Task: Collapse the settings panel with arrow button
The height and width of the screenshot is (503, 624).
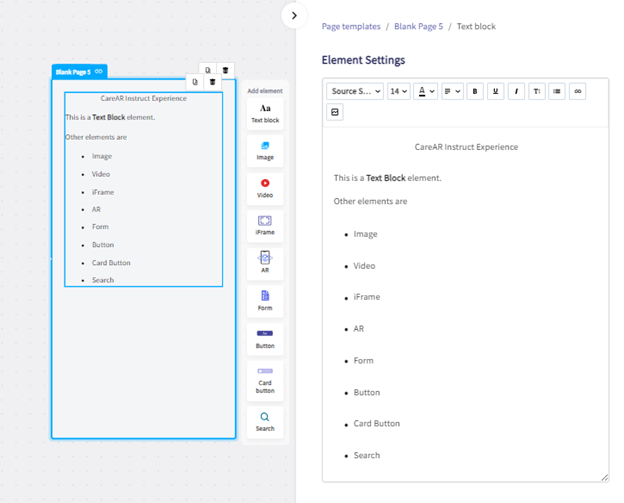Action: [x=294, y=16]
